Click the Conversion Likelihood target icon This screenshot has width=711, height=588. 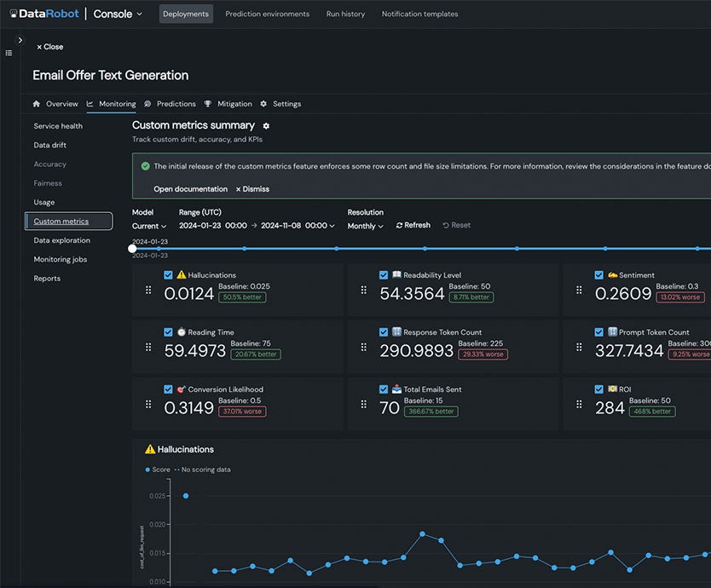tap(182, 389)
